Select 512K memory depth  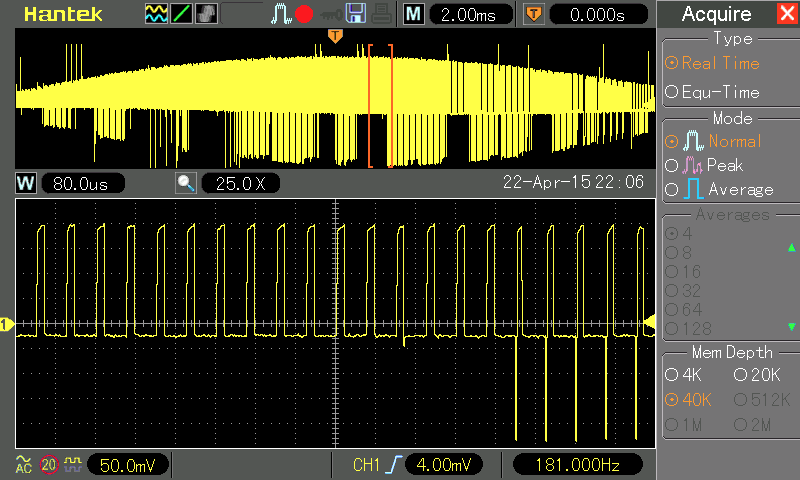[762, 399]
